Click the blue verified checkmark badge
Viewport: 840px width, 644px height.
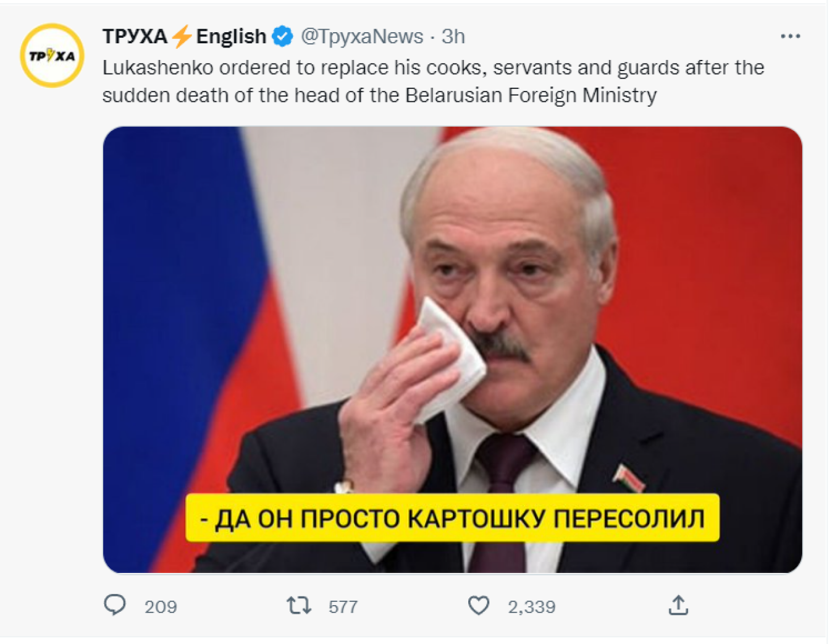click(283, 36)
